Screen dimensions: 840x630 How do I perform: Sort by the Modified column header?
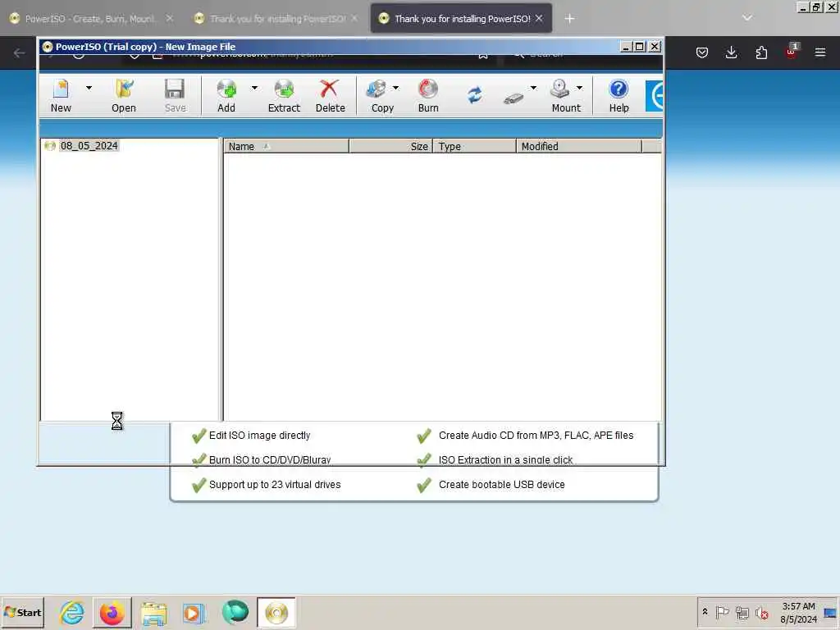pyautogui.click(x=578, y=146)
